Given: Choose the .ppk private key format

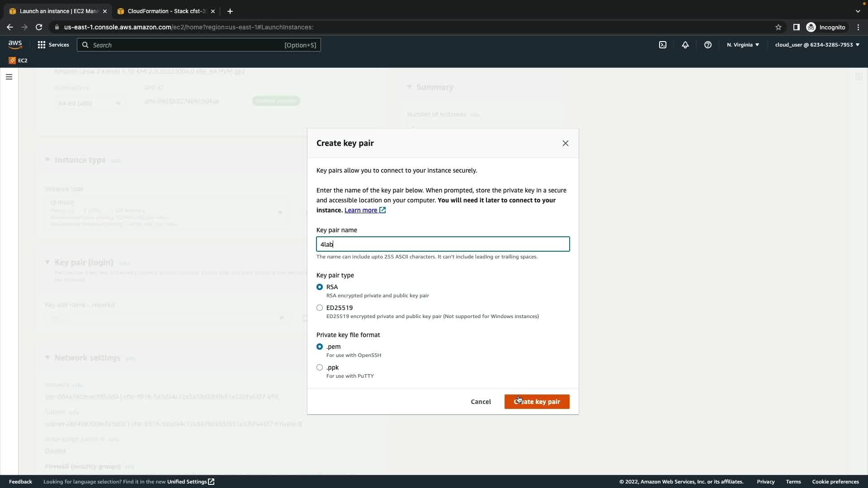Looking at the screenshot, I should [x=320, y=367].
